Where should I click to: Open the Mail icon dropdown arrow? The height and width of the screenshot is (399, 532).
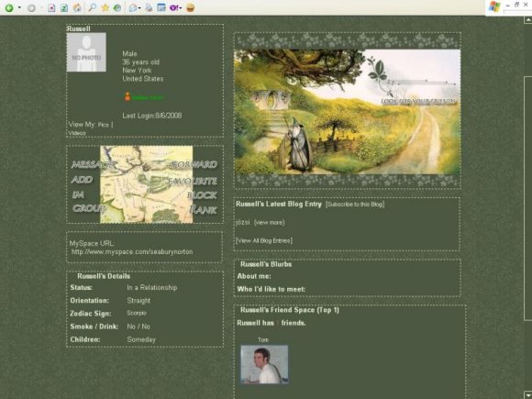click(x=139, y=8)
